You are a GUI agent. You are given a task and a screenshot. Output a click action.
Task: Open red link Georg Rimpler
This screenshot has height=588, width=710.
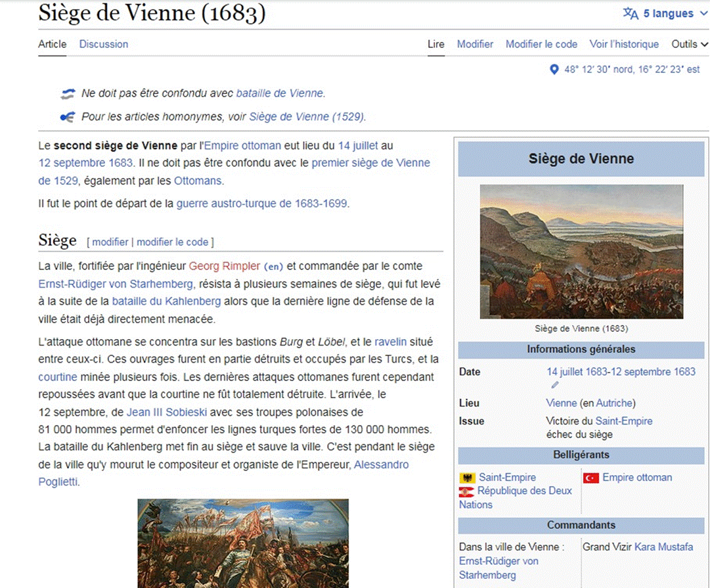(225, 266)
